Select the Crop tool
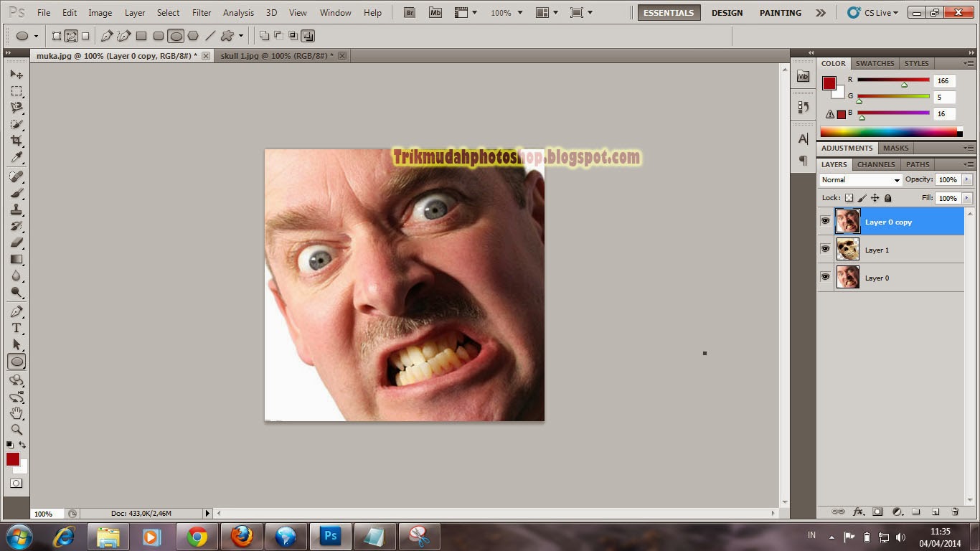 coord(17,141)
